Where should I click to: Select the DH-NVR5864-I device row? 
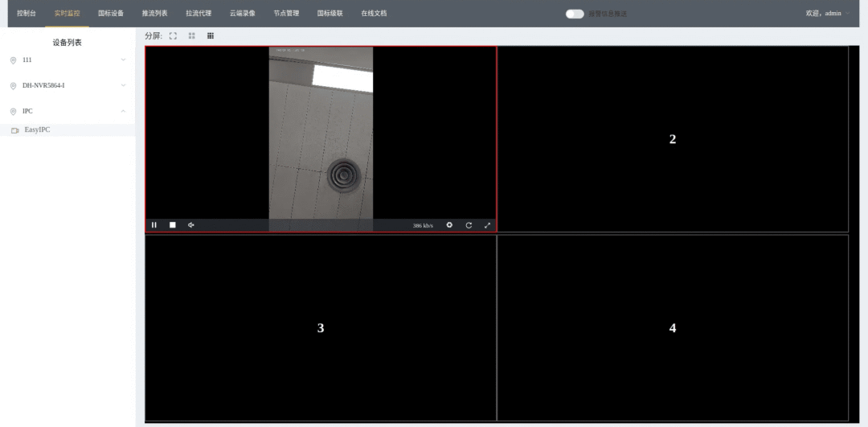pyautogui.click(x=68, y=85)
